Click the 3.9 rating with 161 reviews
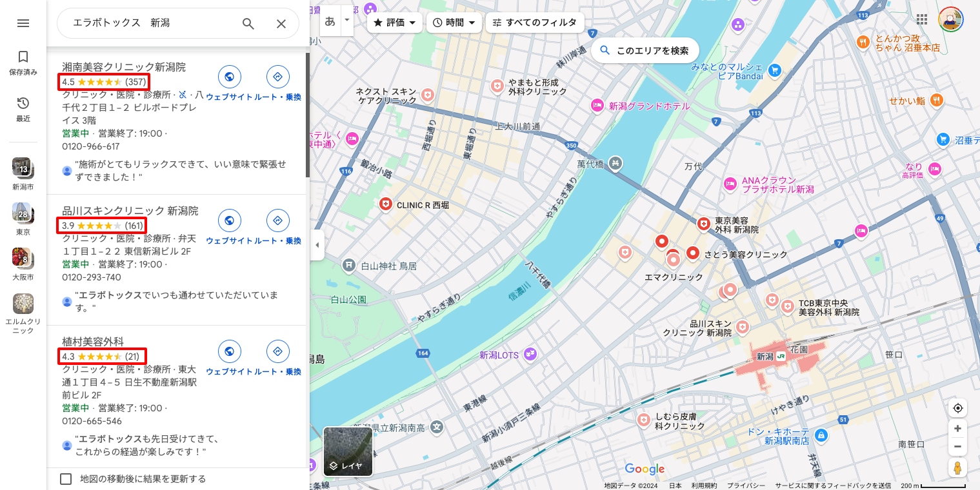Screen dimensions: 980x490 [x=103, y=226]
